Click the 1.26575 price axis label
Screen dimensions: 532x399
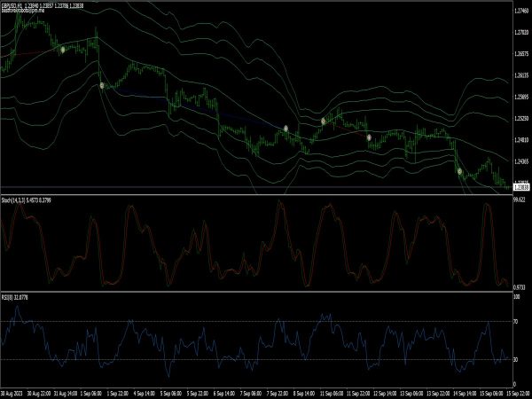(521, 54)
